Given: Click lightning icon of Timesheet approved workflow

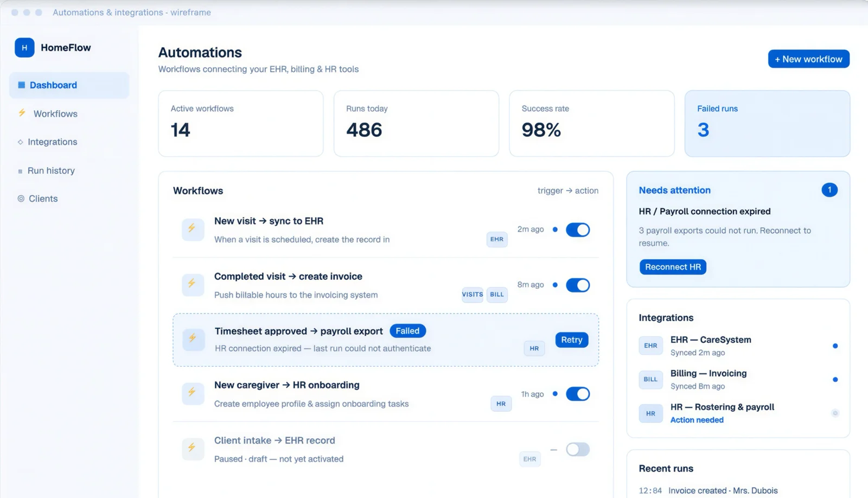Looking at the screenshot, I should pos(193,339).
